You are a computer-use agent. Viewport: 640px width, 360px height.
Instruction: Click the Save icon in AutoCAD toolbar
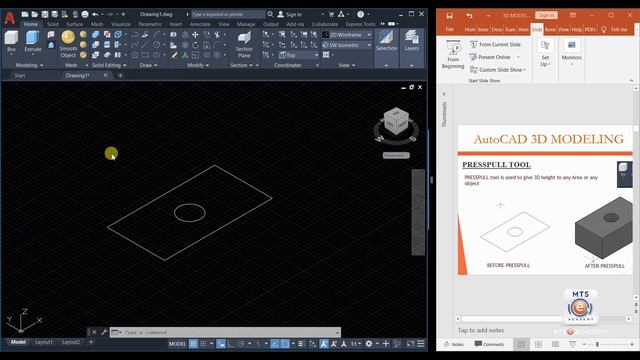(x=45, y=14)
